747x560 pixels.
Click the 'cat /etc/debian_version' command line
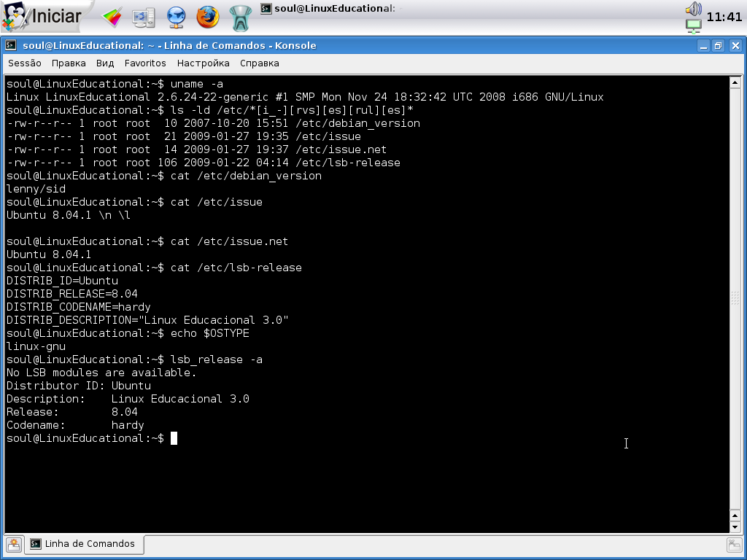coord(164,176)
